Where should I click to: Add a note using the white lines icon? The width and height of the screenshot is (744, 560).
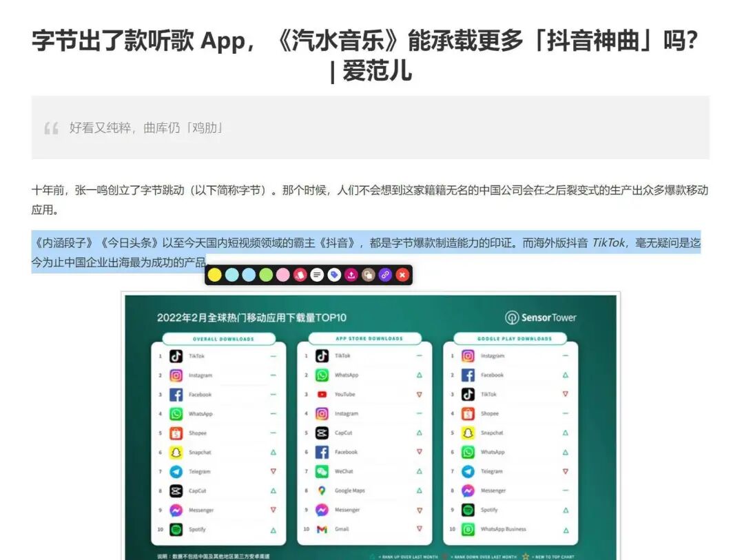pos(317,275)
